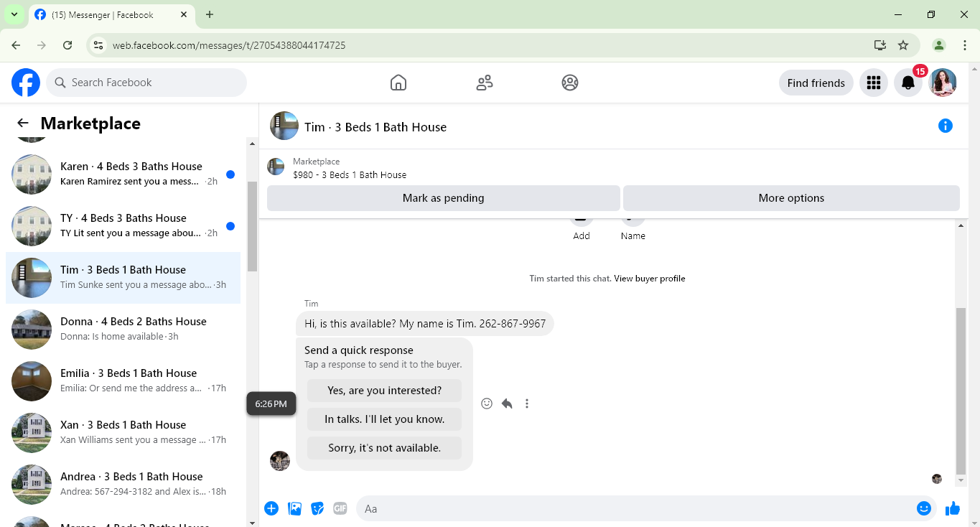Click Tim's house thumbnail in chat header
Image resolution: width=980 pixels, height=527 pixels.
(x=284, y=126)
